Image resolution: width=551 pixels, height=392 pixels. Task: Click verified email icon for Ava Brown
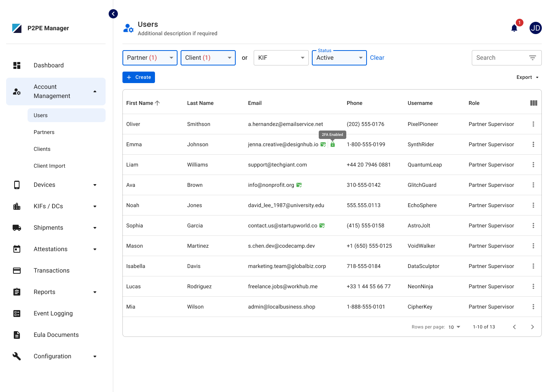tap(299, 185)
